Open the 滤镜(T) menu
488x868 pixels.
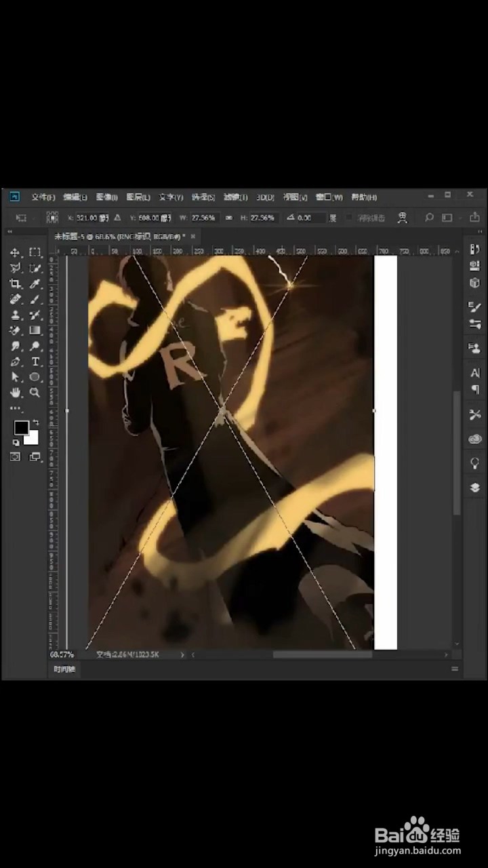coord(235,197)
